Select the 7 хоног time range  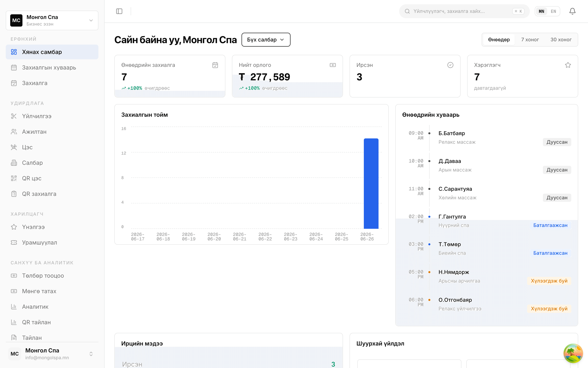pyautogui.click(x=530, y=39)
